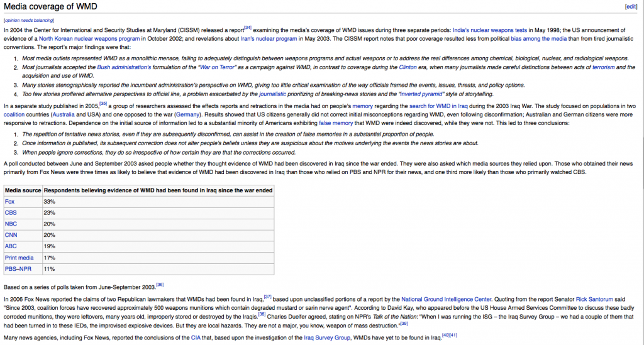Open the CNN link in table
The image size is (644, 345).
pos(11,236)
